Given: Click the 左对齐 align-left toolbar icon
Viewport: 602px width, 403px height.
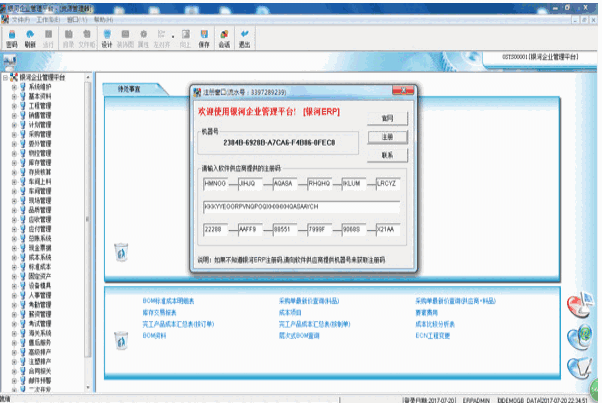Looking at the screenshot, I should coord(162,39).
